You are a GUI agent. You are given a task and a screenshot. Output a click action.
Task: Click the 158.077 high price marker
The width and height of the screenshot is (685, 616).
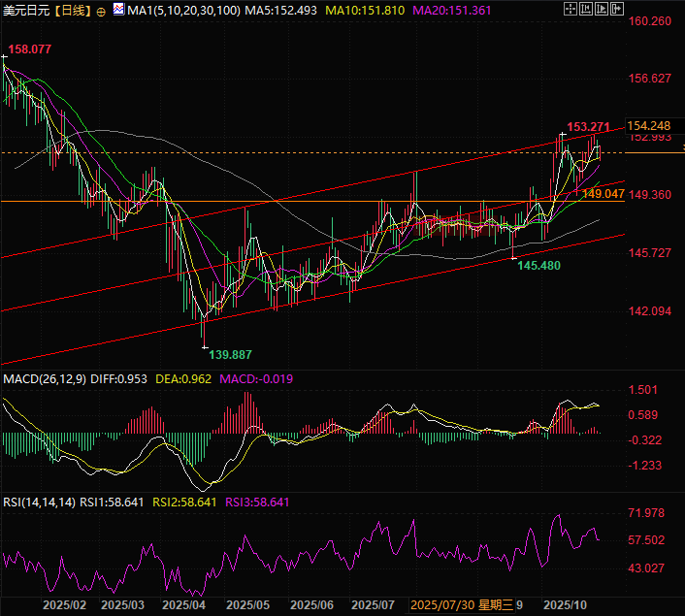(x=28, y=49)
